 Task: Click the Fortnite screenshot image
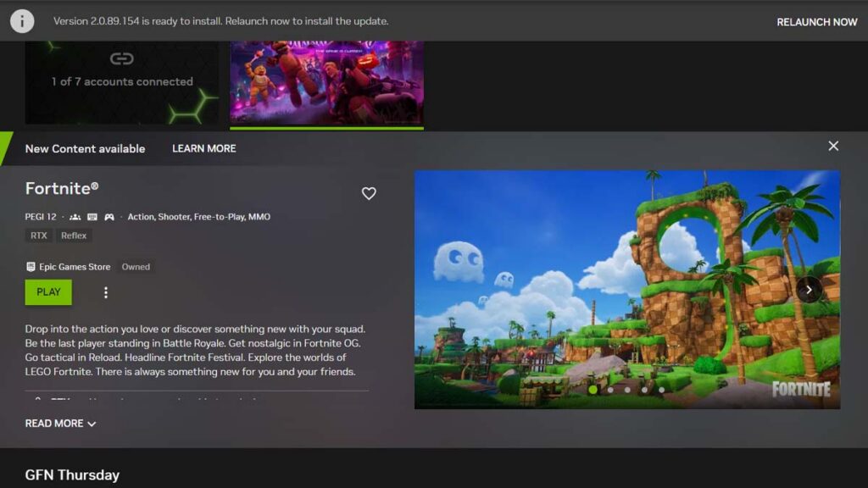tap(627, 290)
